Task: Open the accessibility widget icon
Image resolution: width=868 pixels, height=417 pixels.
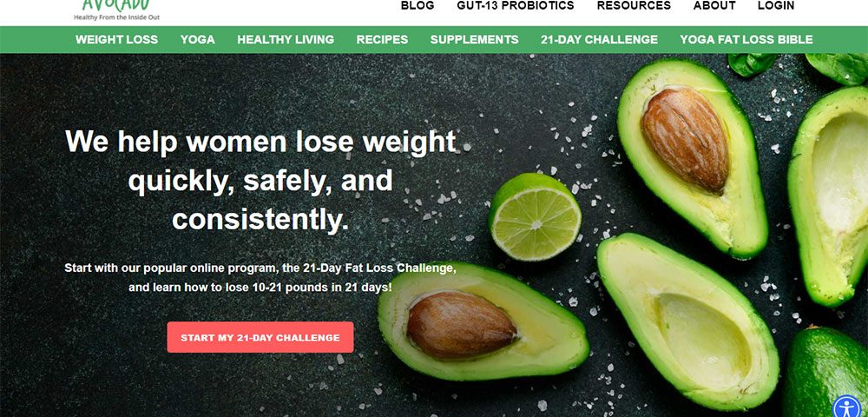Action: [x=847, y=407]
